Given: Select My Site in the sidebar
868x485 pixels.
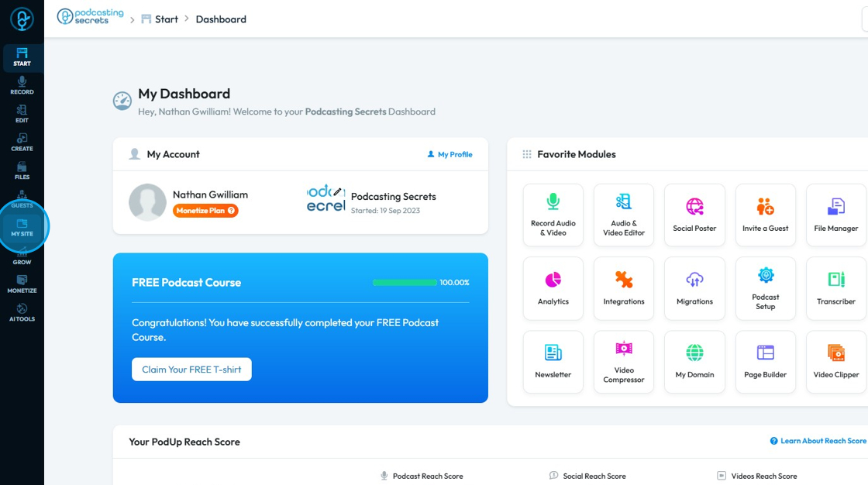Looking at the screenshot, I should pos(22,228).
